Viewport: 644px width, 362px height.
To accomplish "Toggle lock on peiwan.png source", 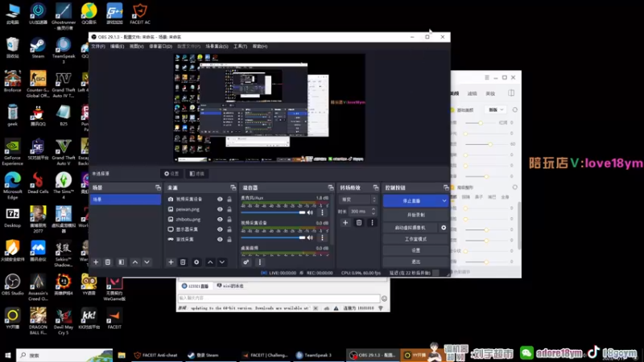I will (229, 209).
